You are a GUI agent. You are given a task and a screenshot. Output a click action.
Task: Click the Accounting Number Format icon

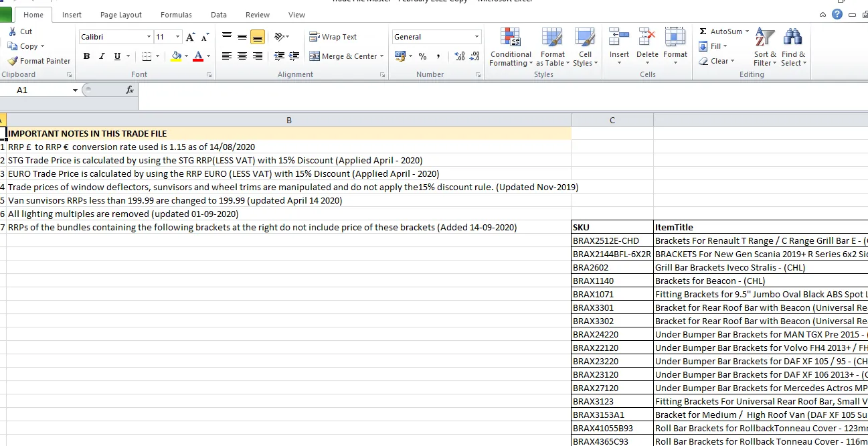pyautogui.click(x=401, y=56)
